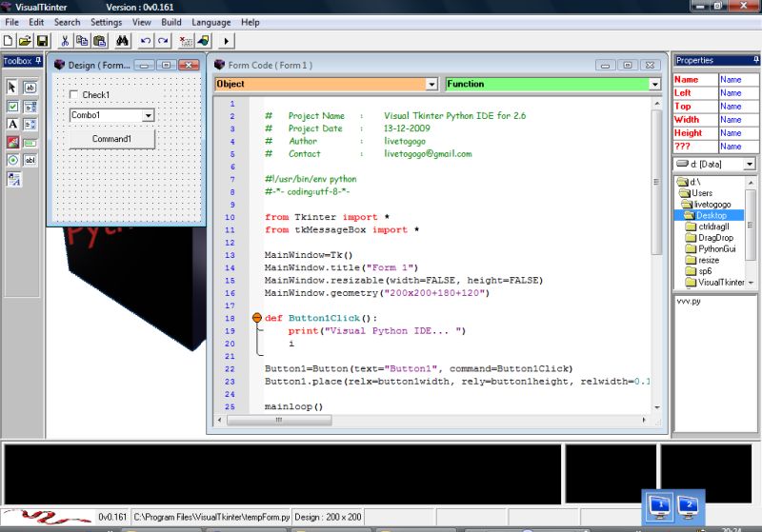Create a new file from the toolbar
Viewport: 762px width, 532px height.
(8, 41)
